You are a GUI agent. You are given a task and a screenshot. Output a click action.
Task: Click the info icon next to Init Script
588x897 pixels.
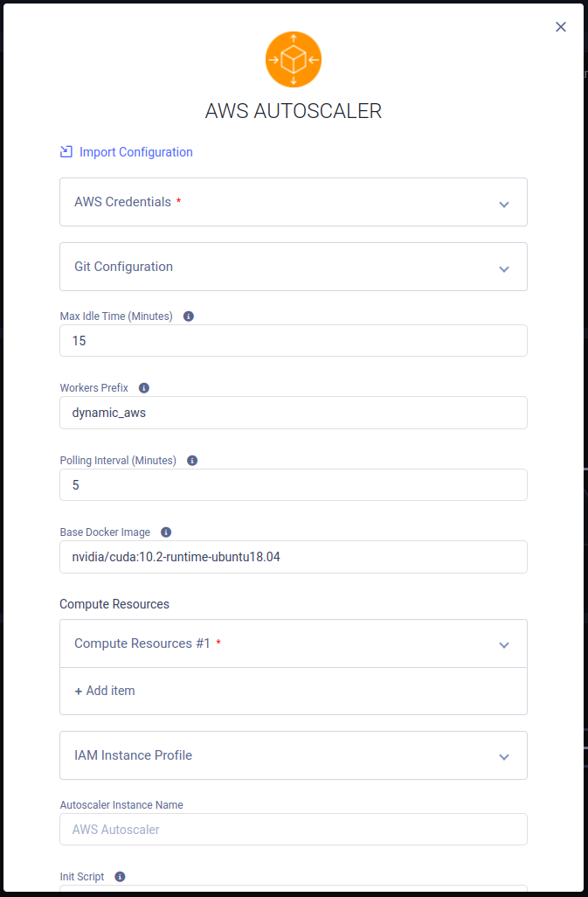[x=120, y=876]
